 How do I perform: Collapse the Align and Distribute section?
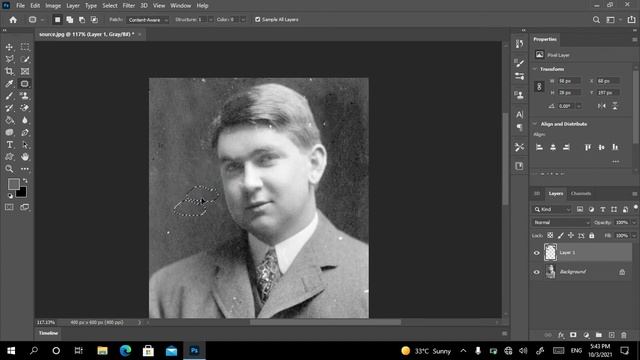pyautogui.click(x=535, y=124)
